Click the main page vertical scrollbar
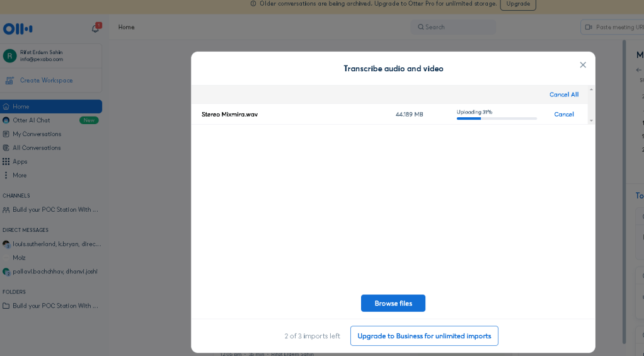The width and height of the screenshot is (644, 356). coord(624,191)
